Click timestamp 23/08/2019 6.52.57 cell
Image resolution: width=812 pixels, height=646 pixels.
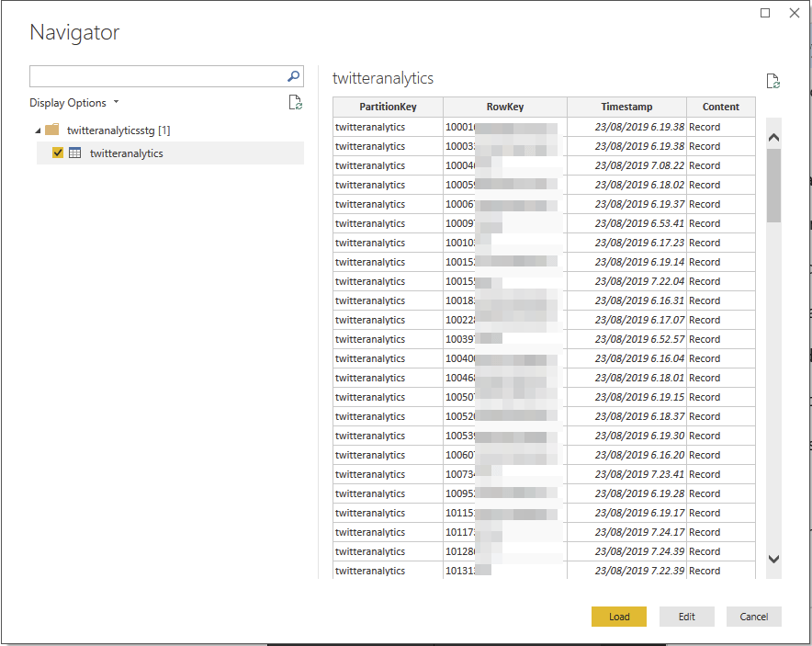point(626,339)
